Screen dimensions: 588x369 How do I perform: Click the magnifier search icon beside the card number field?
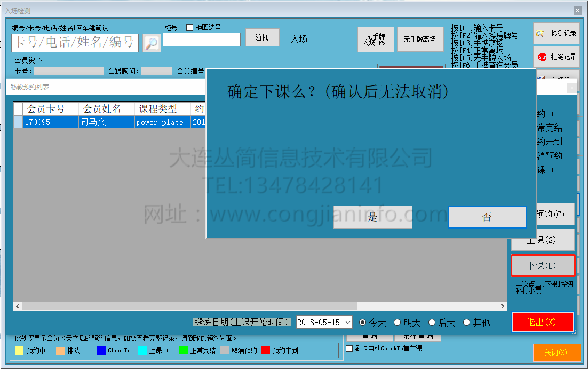[152, 43]
